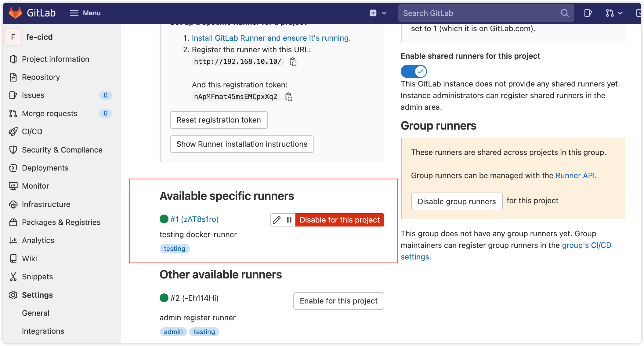Click Disable group runners button
This screenshot has height=346, width=644.
(x=457, y=201)
